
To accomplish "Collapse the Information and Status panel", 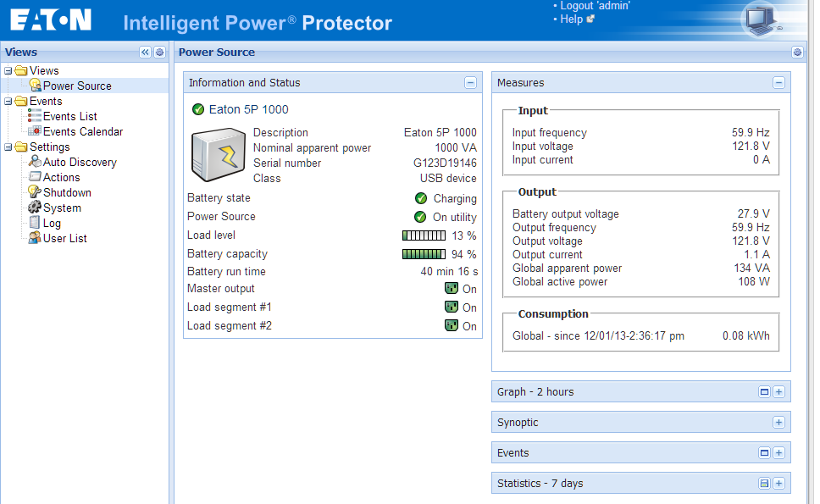I will tap(470, 83).
